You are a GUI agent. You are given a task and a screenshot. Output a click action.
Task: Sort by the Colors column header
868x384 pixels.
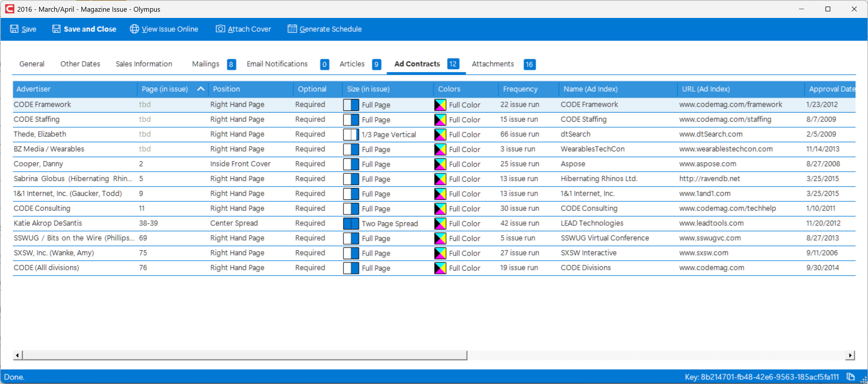pos(466,89)
